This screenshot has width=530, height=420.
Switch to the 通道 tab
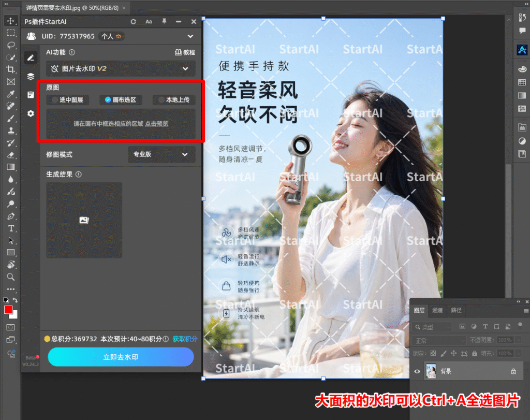tap(437, 310)
